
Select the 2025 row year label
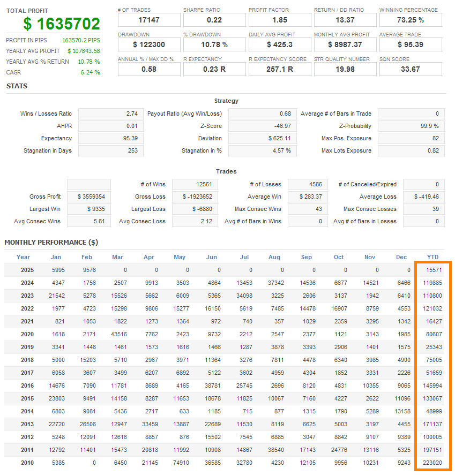pos(27,270)
